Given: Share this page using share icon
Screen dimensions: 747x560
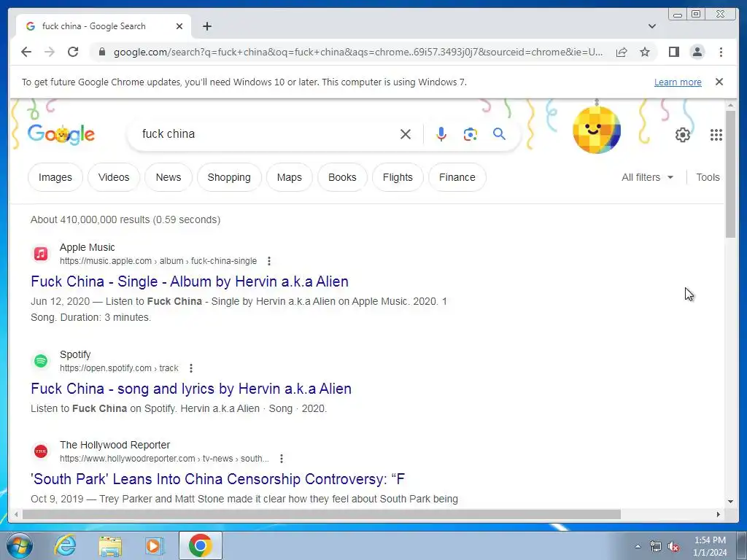Looking at the screenshot, I should 622,52.
